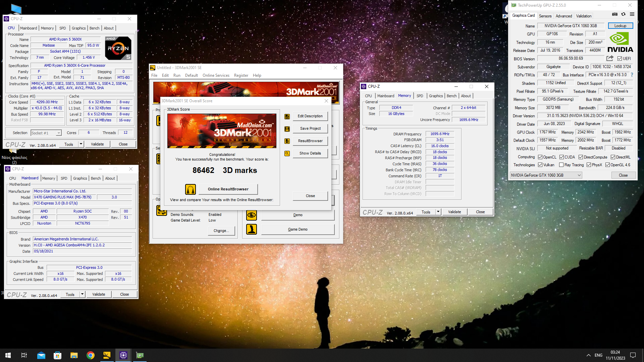Open SPD tab in Memory CPU-Z window
This screenshot has height=362, width=644.
(x=420, y=96)
